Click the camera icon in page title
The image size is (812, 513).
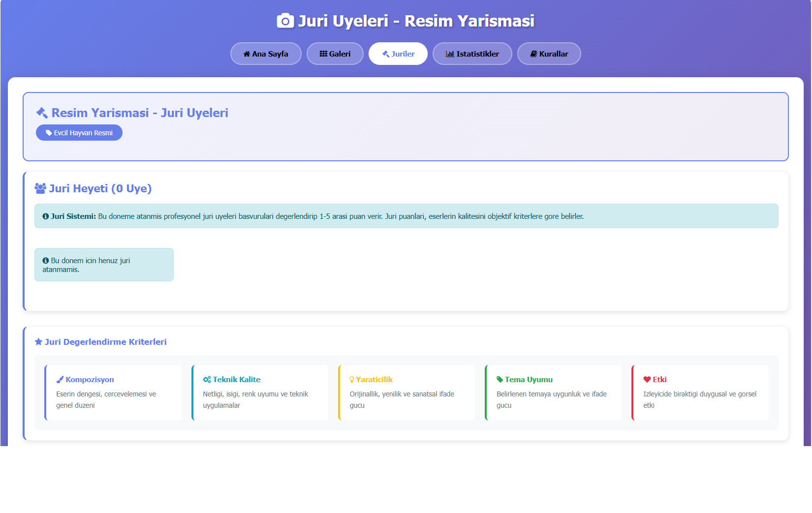285,21
